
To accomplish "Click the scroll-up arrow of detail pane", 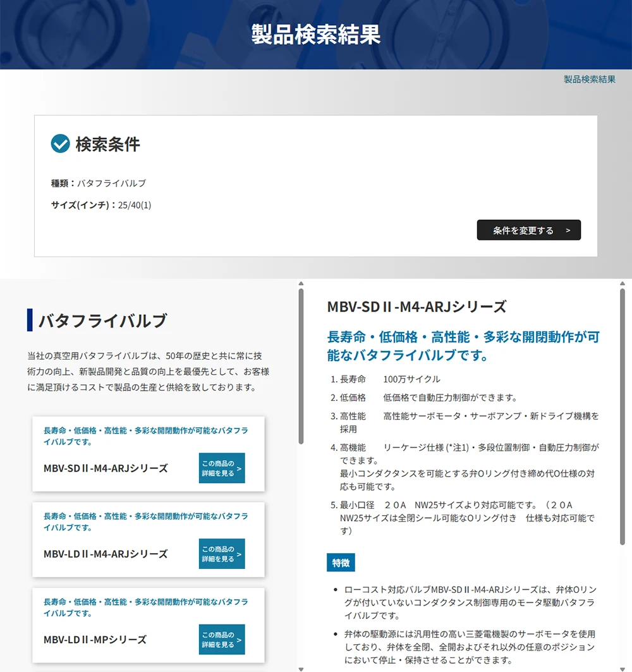I will pyautogui.click(x=622, y=283).
